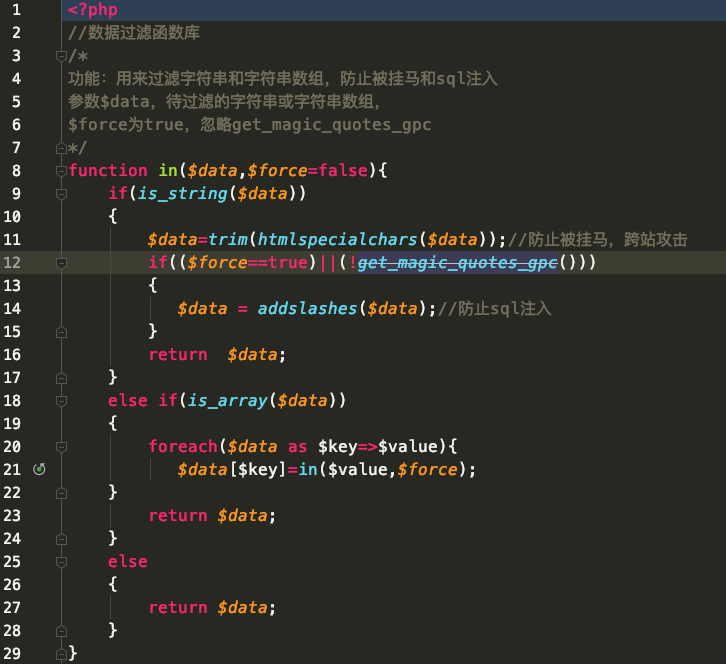The height and width of the screenshot is (664, 726).
Task: Collapse the block comment fold marker on line 3
Action: click(x=61, y=56)
